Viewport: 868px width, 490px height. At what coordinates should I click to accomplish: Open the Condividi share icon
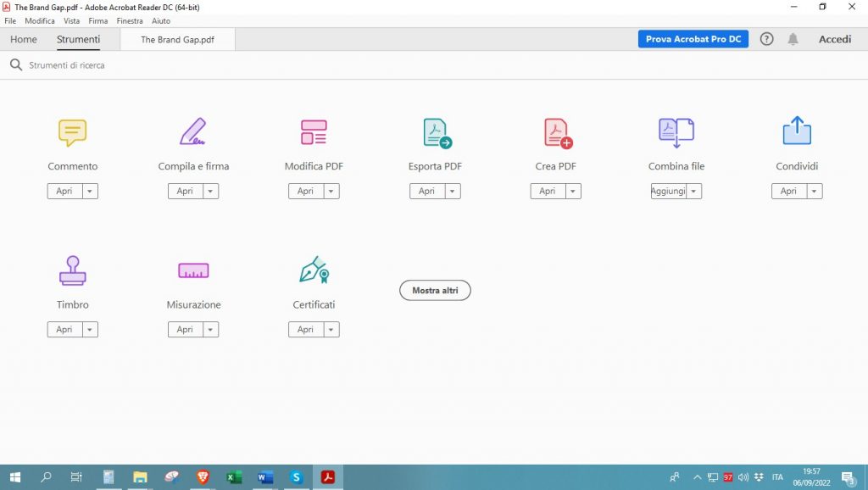pyautogui.click(x=797, y=132)
